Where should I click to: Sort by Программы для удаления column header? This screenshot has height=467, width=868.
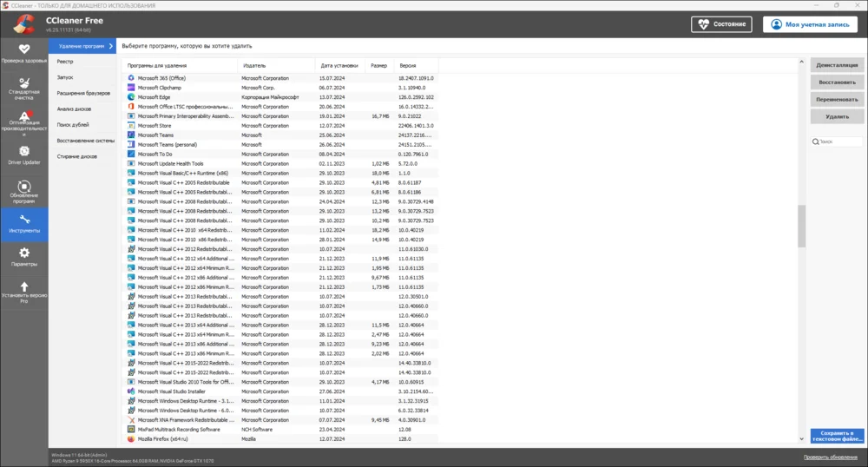click(x=180, y=65)
